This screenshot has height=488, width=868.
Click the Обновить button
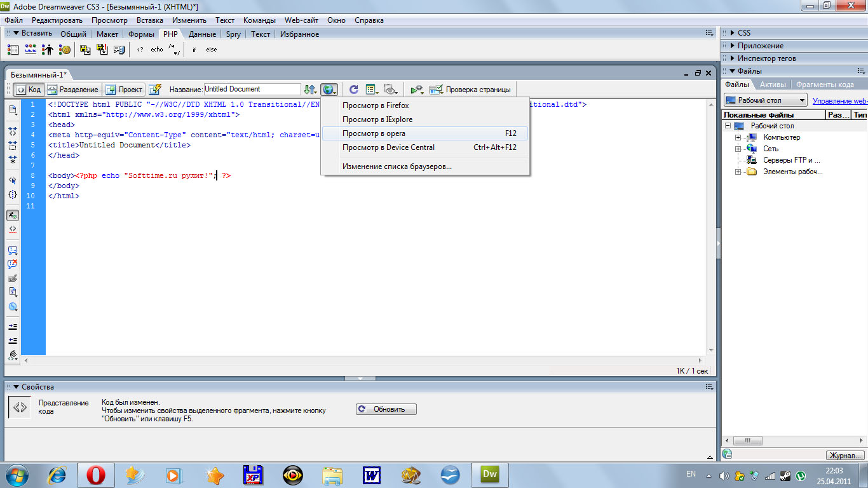point(386,409)
